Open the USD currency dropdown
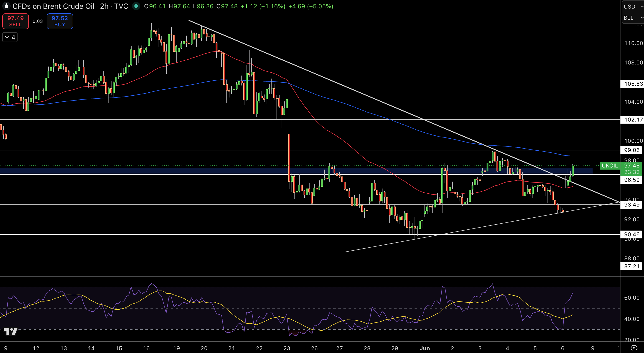The height and width of the screenshot is (353, 644). click(633, 7)
